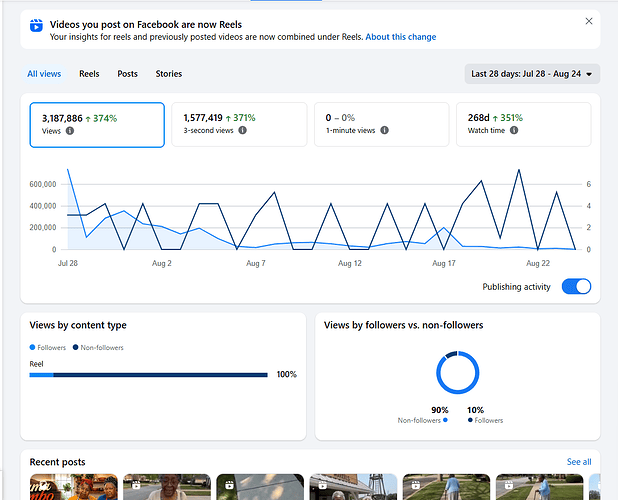This screenshot has width=618, height=500.
Task: Select the 3-second views metric card
Action: pyautogui.click(x=239, y=125)
